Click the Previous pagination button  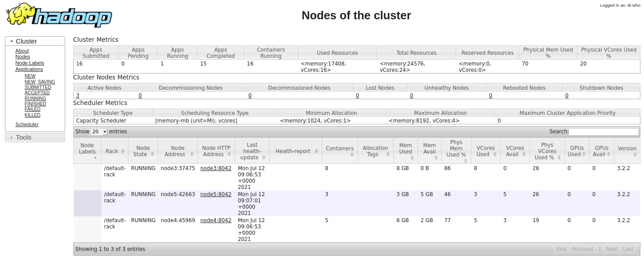coord(582,249)
